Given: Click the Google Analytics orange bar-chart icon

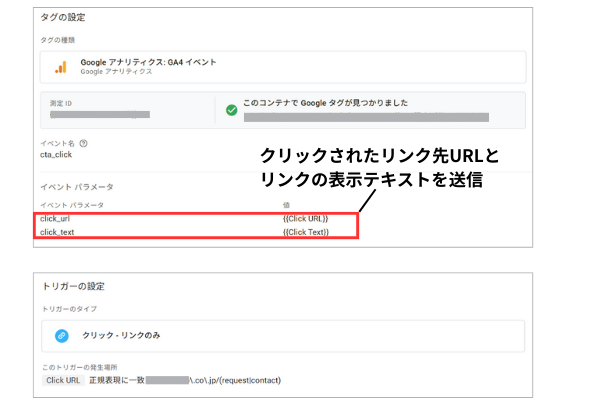Looking at the screenshot, I should click(x=62, y=67).
